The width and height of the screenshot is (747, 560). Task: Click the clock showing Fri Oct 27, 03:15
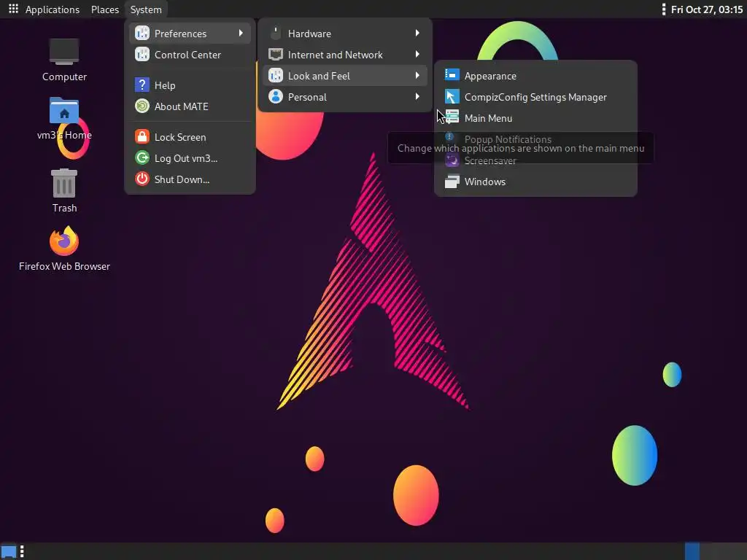point(707,9)
